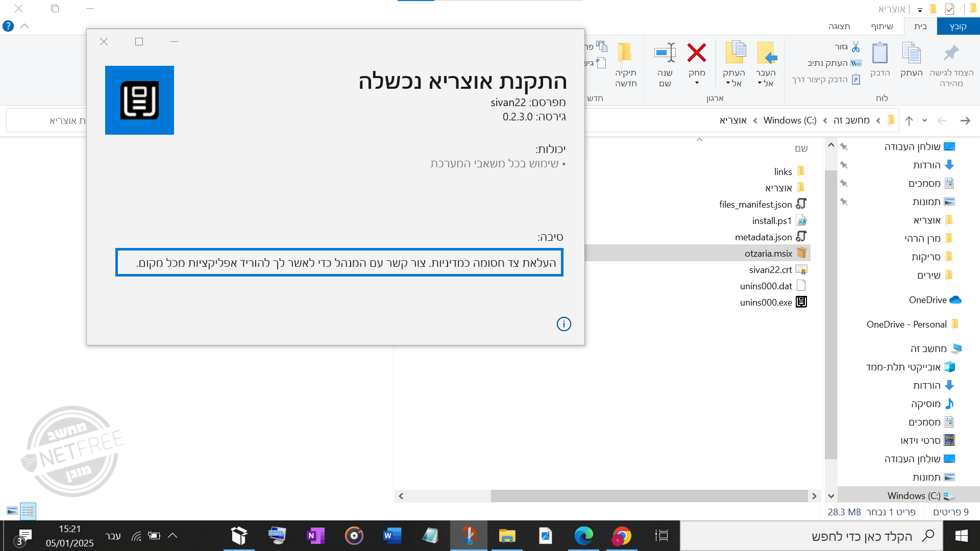The image size is (980, 551).
Task: Select the otzaria.msix package file
Action: coord(775,253)
